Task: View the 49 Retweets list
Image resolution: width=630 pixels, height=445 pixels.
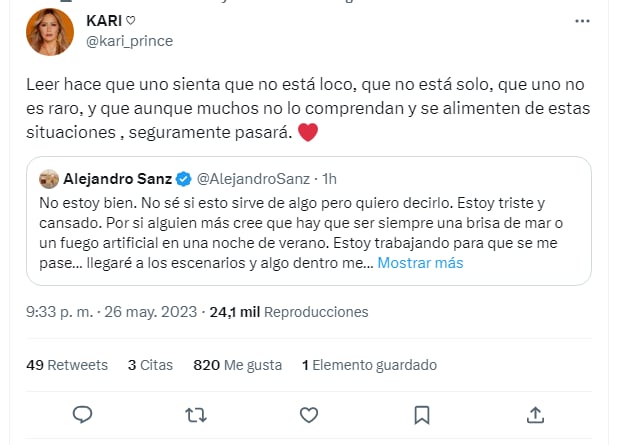Action: 67,365
